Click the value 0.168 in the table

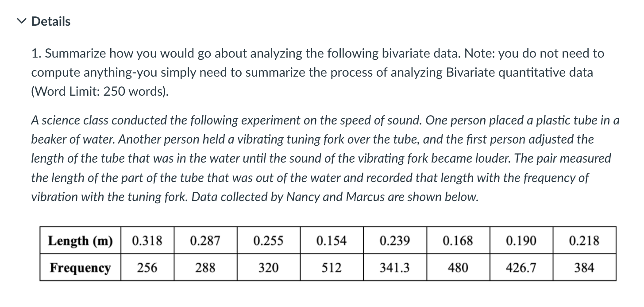[x=458, y=241]
